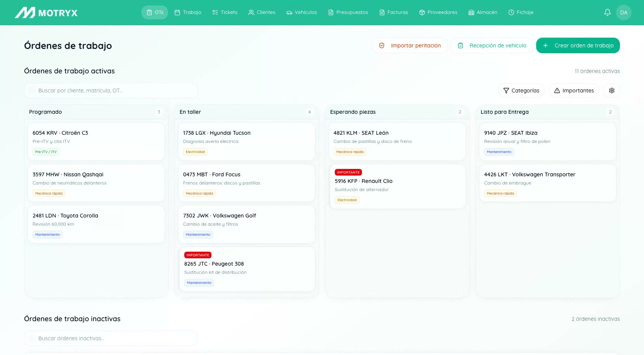Switch to the Almacén tab

483,12
